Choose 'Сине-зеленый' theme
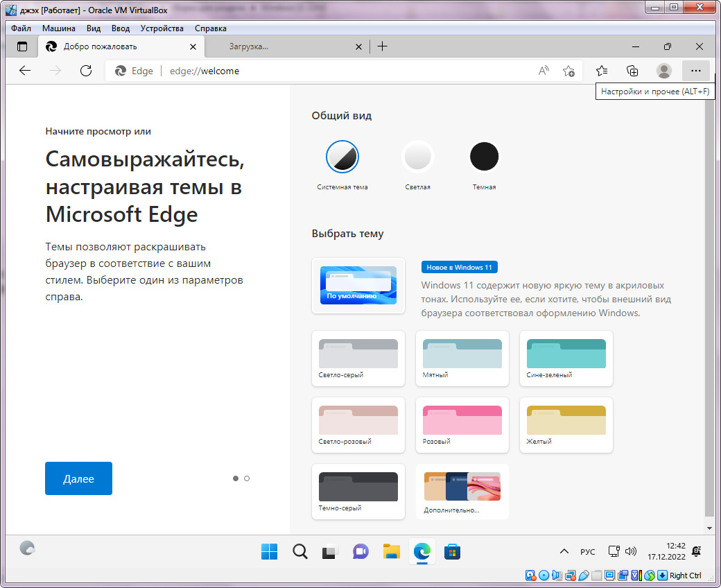Screen dimensions: 721x588 pyautogui.click(x=566, y=358)
